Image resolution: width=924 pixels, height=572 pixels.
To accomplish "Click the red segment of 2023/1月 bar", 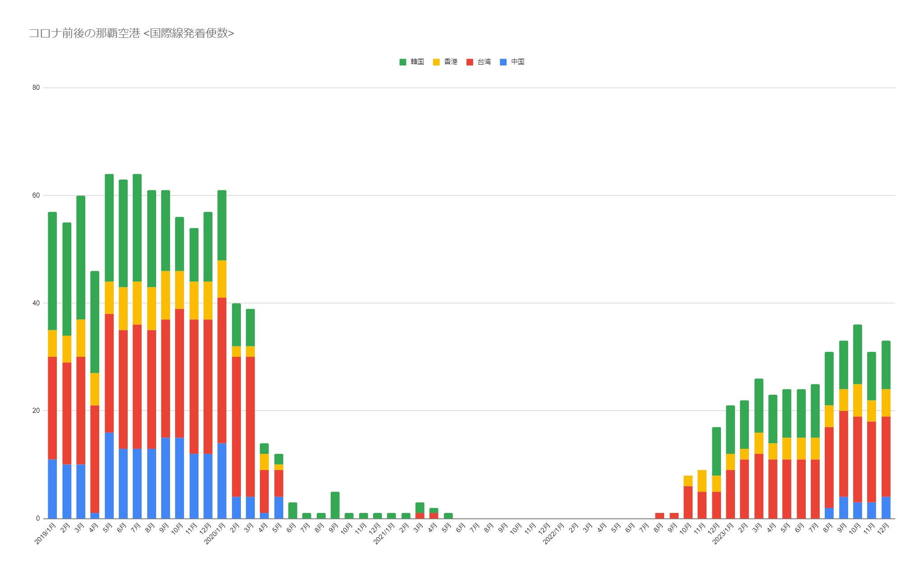I will coord(730,494).
